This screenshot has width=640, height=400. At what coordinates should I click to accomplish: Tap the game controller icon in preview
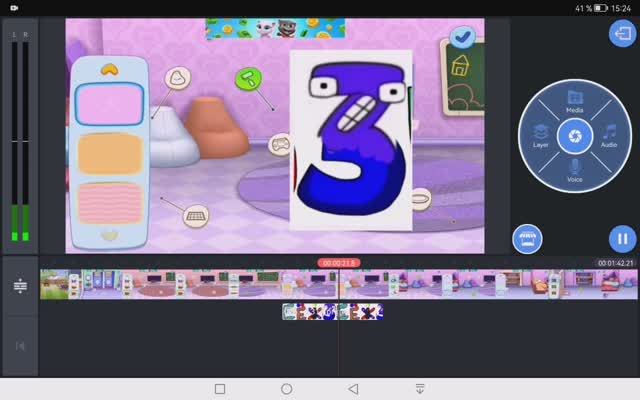(281, 144)
